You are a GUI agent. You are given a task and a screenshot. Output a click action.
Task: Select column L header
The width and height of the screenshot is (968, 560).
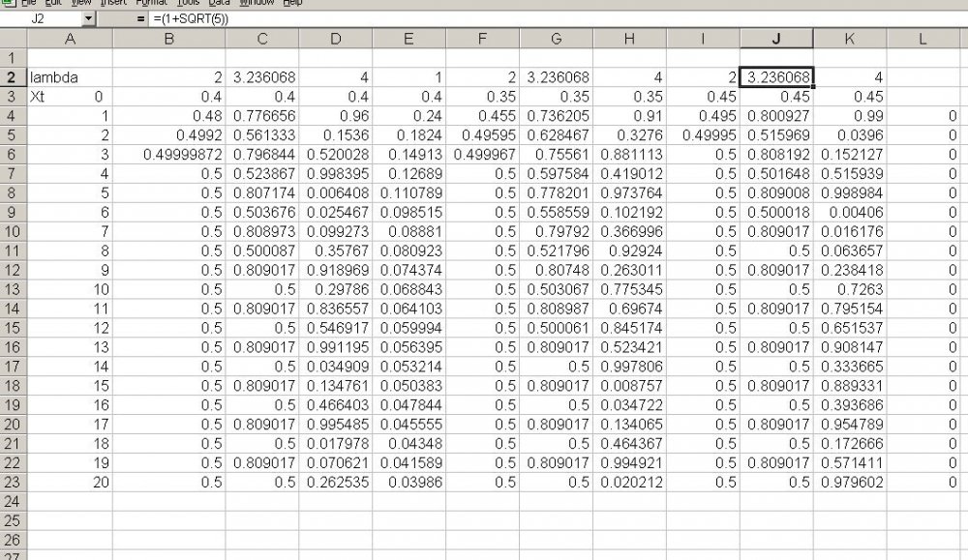(x=923, y=38)
